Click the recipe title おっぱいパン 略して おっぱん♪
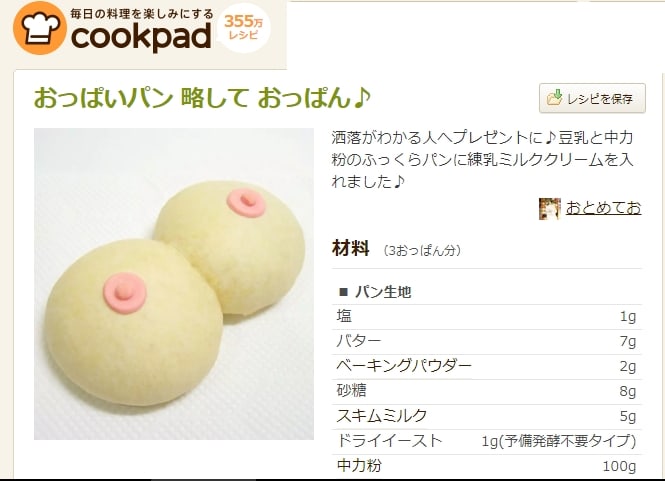This screenshot has height=481, width=665. click(x=202, y=98)
